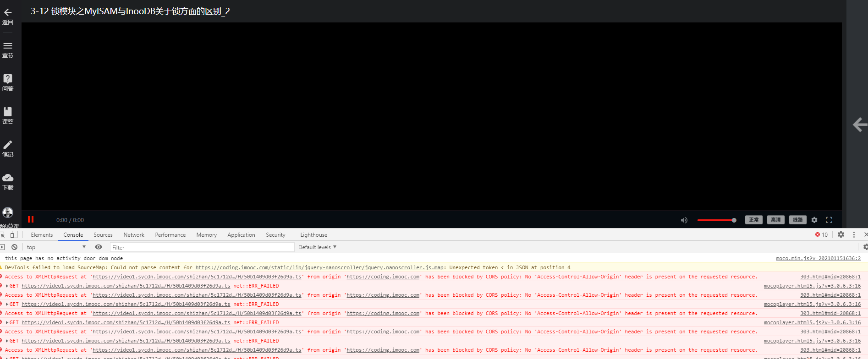Open the 章节 chapters list icon

(x=8, y=46)
